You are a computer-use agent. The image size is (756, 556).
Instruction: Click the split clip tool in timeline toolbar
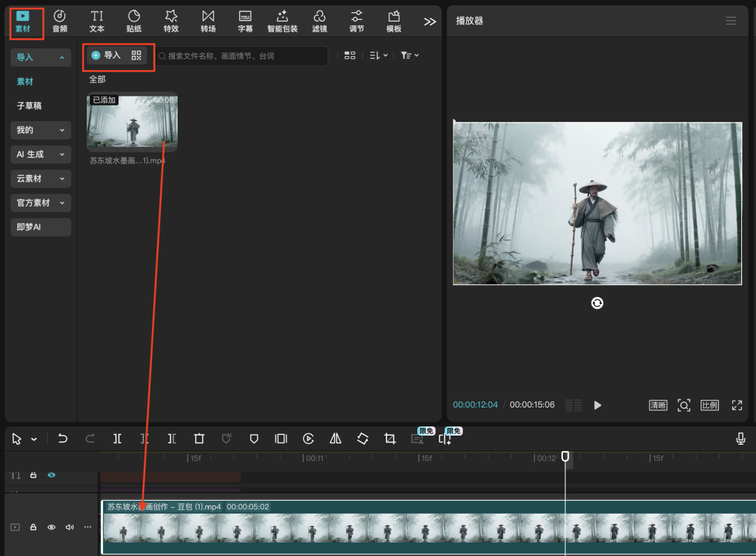[118, 438]
